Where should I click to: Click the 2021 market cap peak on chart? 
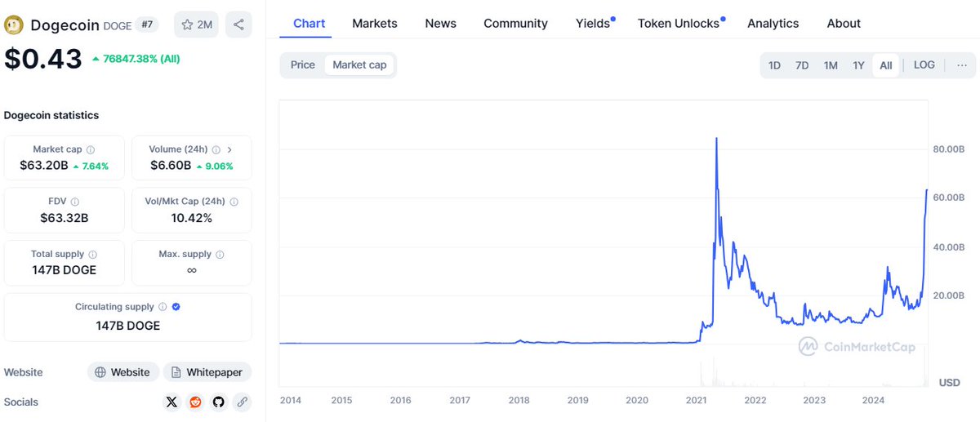click(x=716, y=140)
